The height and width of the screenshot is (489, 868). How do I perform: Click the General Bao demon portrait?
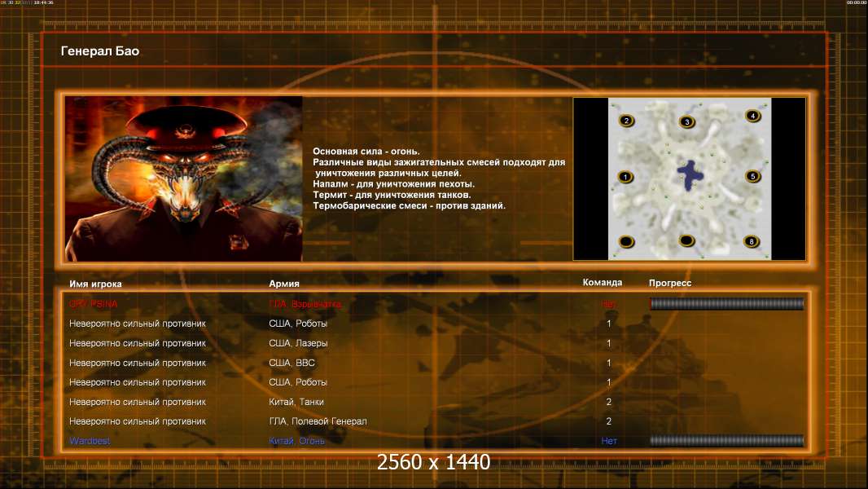184,178
